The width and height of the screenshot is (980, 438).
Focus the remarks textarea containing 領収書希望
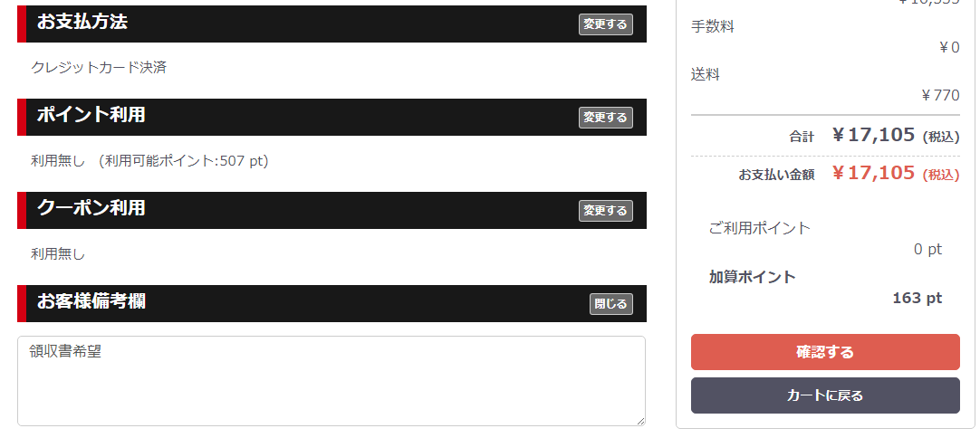pyautogui.click(x=331, y=381)
